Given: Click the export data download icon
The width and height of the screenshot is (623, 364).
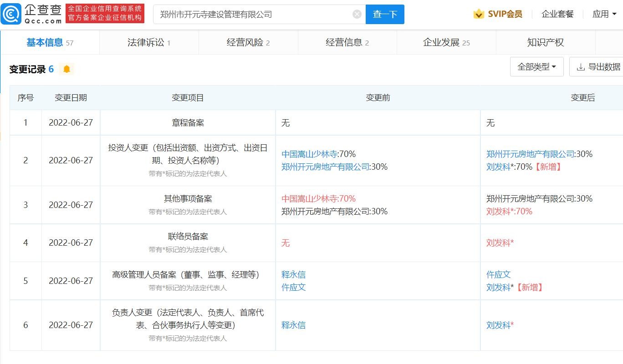Looking at the screenshot, I should [x=581, y=67].
